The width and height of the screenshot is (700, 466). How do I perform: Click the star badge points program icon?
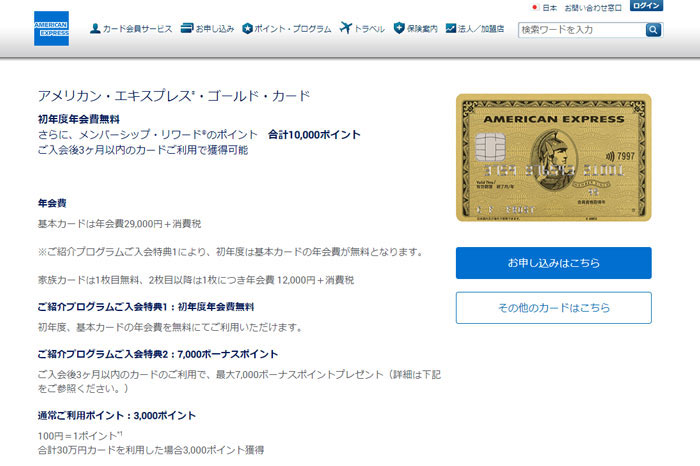[247, 29]
